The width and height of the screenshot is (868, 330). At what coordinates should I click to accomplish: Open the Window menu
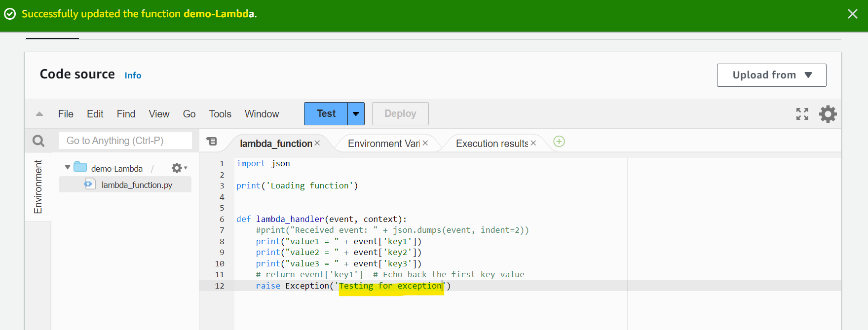[262, 114]
